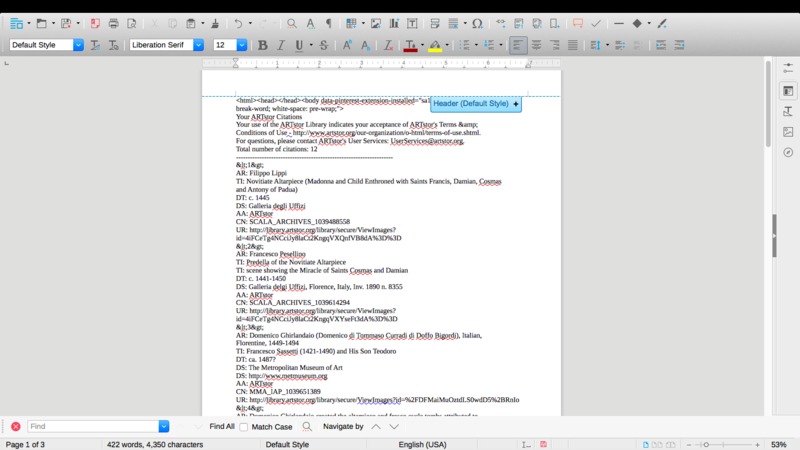Click the zoom slider handle

pyautogui.click(x=707, y=445)
